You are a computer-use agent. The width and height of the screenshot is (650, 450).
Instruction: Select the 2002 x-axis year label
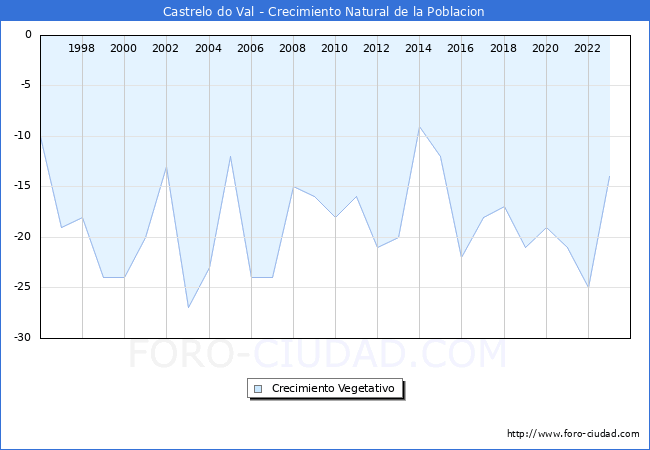click(165, 48)
